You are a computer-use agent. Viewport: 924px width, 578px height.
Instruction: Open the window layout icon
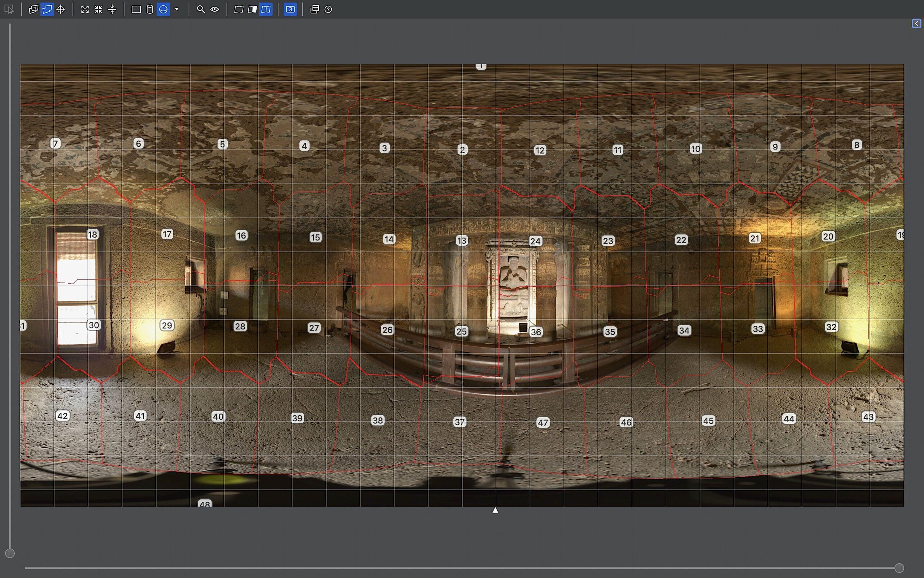click(314, 9)
